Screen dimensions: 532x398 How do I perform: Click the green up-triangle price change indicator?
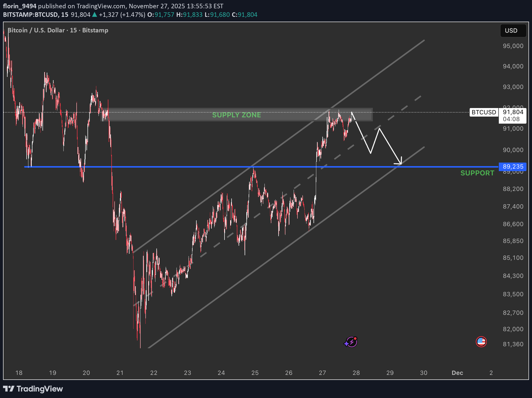click(x=95, y=15)
